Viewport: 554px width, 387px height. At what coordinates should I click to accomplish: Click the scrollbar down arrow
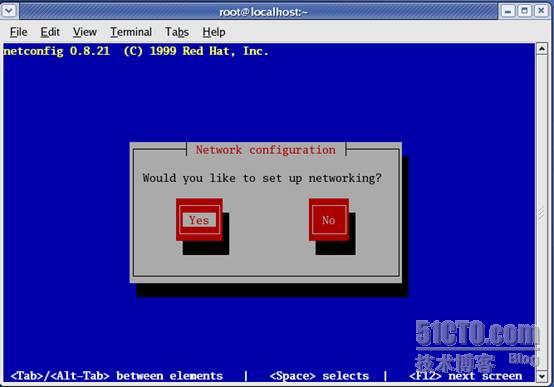click(542, 376)
